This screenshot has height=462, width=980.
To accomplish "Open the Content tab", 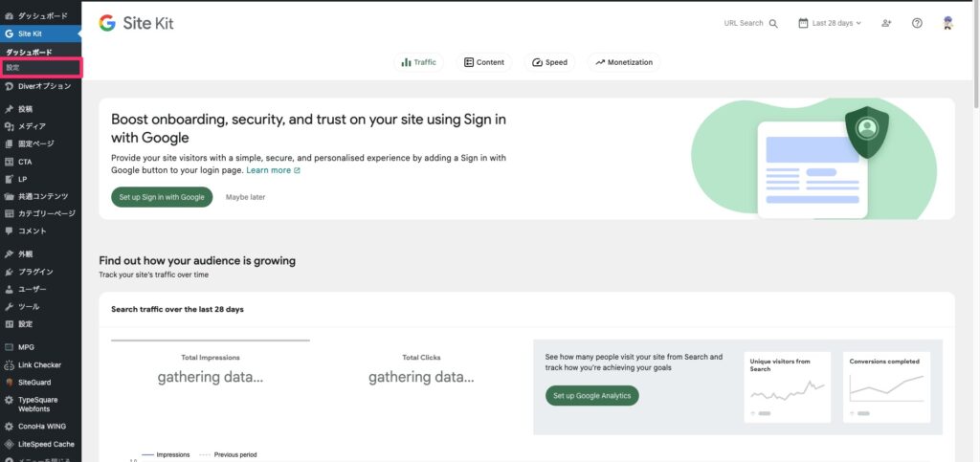I will coord(484,62).
